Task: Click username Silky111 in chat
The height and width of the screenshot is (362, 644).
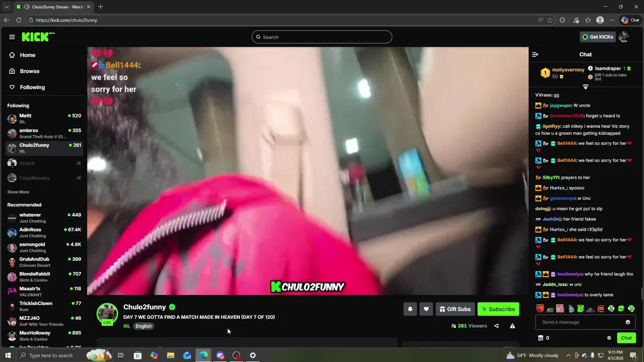Action: click(550, 177)
